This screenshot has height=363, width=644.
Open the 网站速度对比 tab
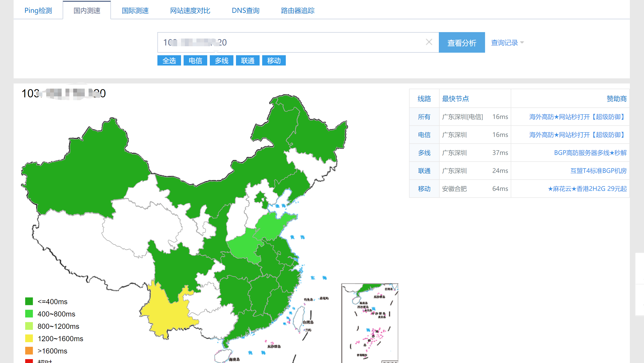190,11
